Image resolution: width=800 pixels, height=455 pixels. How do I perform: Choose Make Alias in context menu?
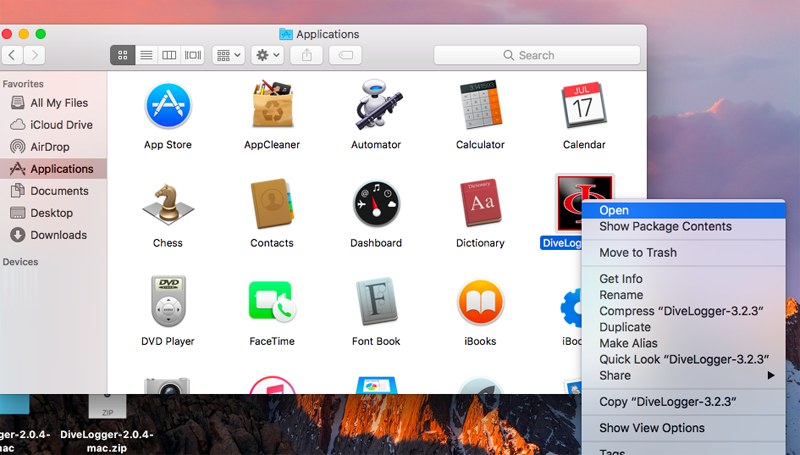click(x=684, y=343)
